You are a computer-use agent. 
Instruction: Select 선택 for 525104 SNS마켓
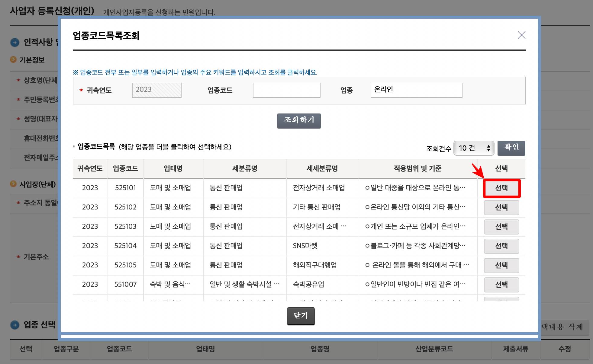pos(501,246)
